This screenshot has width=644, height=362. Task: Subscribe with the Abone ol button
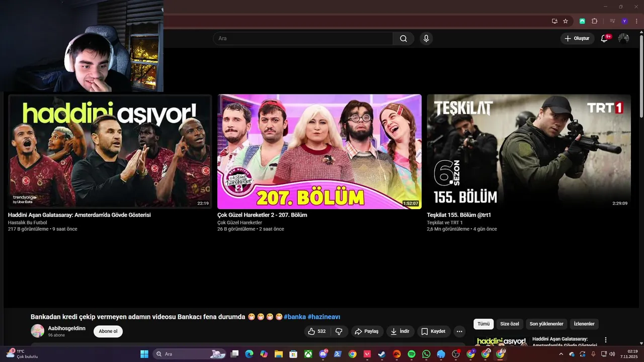tap(108, 331)
